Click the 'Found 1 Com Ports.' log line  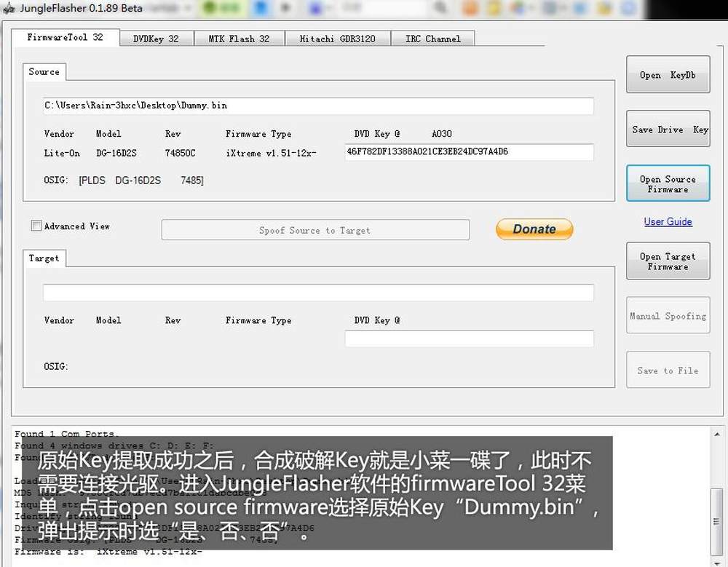pos(66,434)
